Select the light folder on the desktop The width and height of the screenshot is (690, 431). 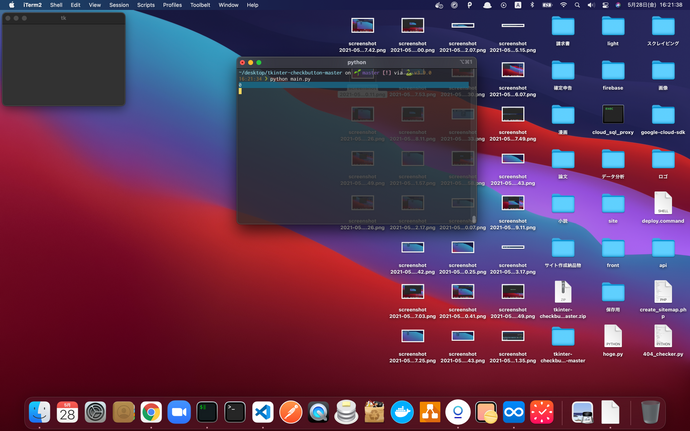(x=613, y=26)
